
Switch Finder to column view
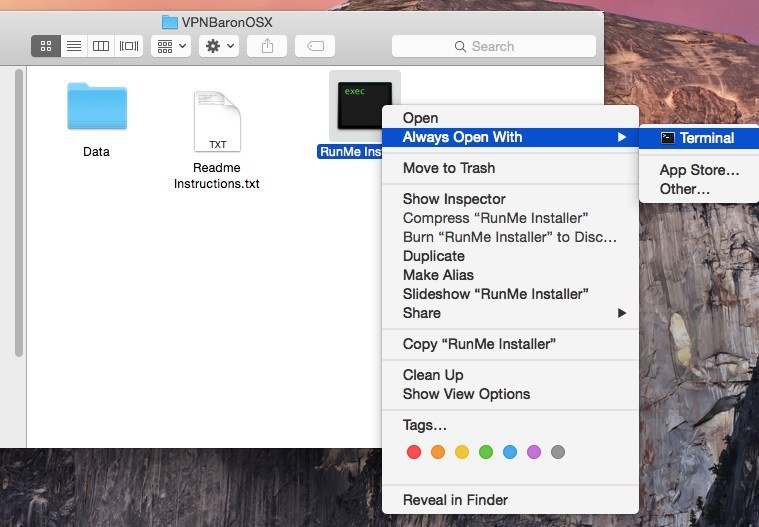click(x=101, y=46)
